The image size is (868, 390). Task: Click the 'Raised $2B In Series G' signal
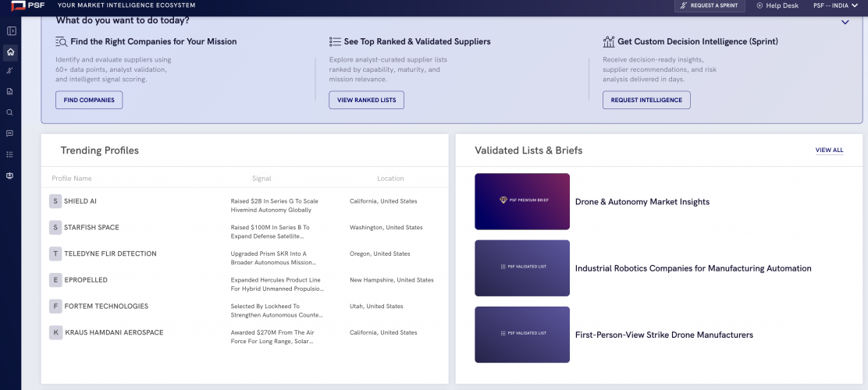tap(275, 206)
